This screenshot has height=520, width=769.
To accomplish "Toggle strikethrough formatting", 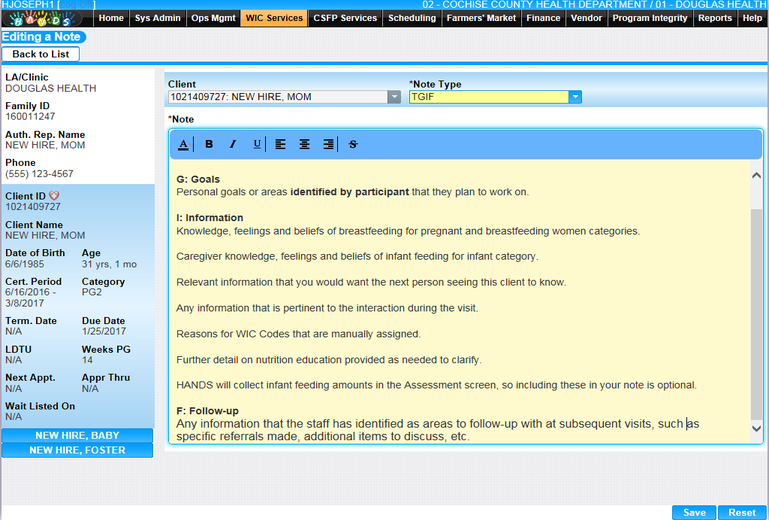I will point(353,144).
